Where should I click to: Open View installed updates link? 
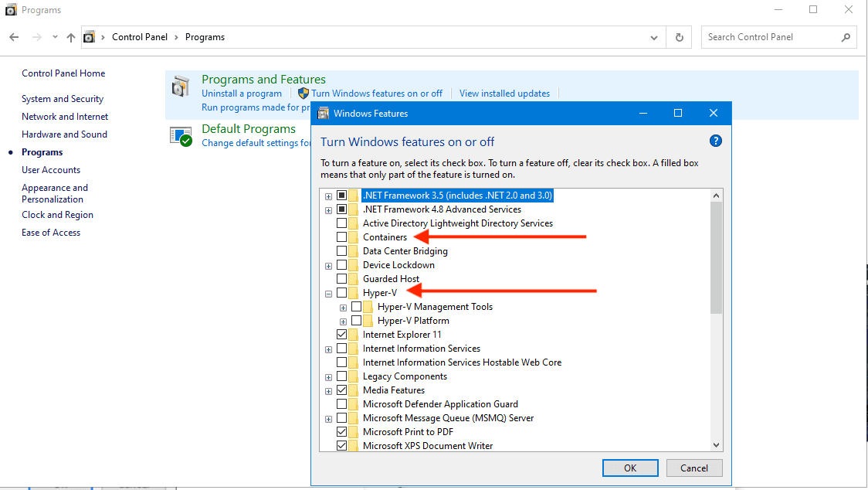(504, 94)
